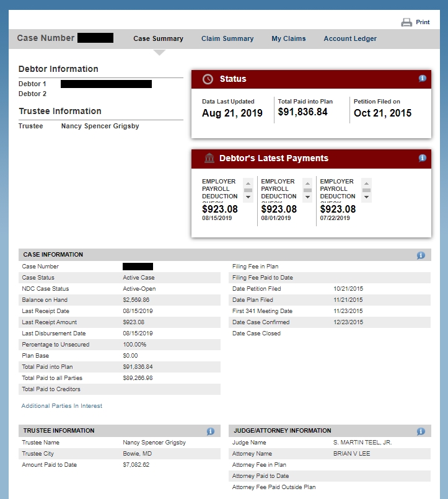The image size is (448, 499).
Task: Click Total Paid to all Parties $89,266.98
Action: (138, 378)
